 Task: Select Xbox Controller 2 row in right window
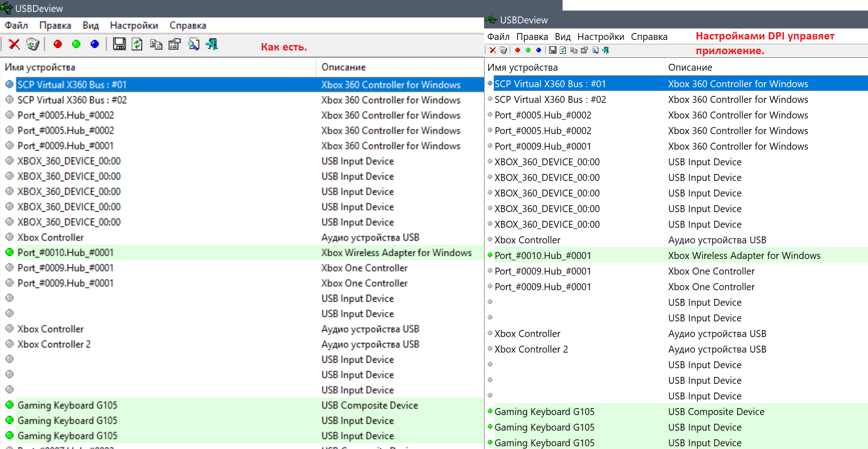pyautogui.click(x=676, y=349)
